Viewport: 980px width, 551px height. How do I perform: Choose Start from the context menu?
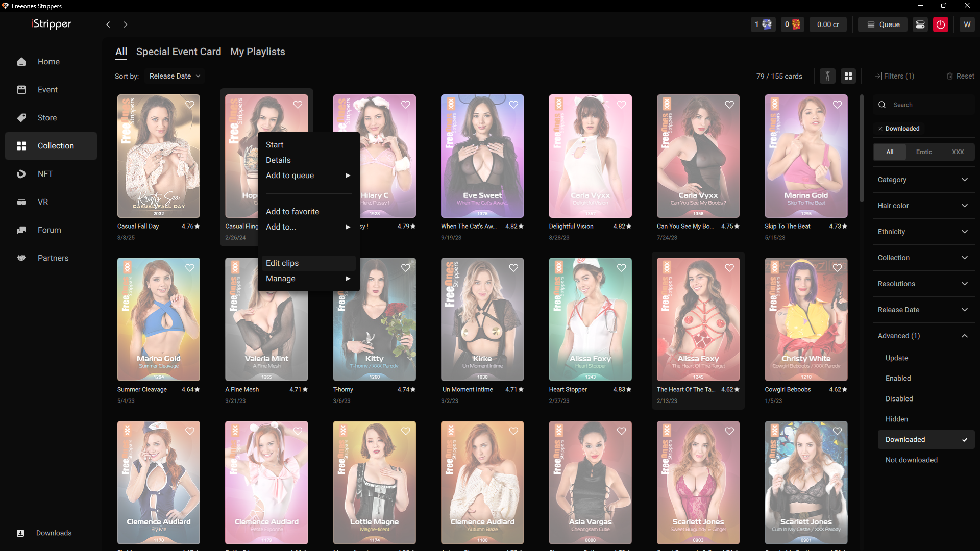tap(308, 145)
